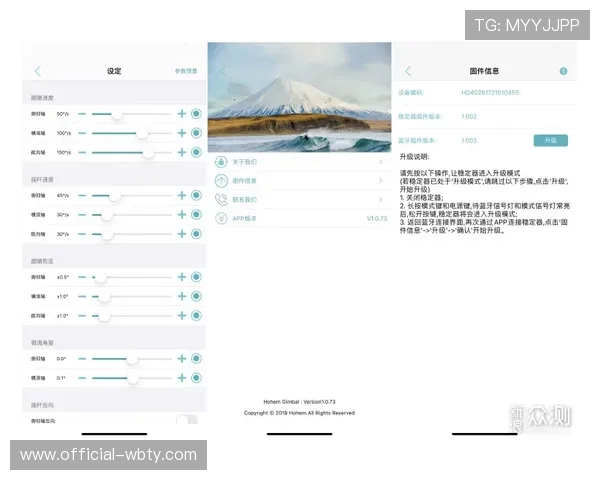Viewport: 600px width, 480px height.
Task: Decrease follow deadzone yaw axis 航向轴 ±1.0°
Action: [x=82, y=315]
